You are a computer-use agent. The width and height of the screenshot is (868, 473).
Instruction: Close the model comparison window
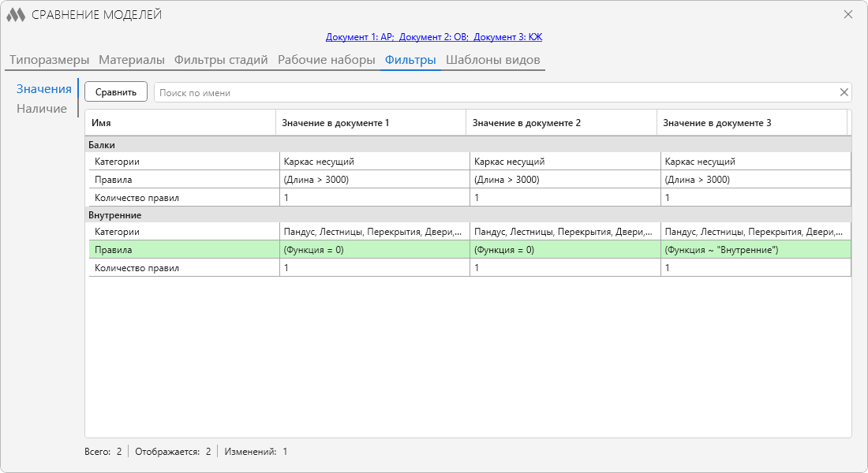pyautogui.click(x=848, y=14)
